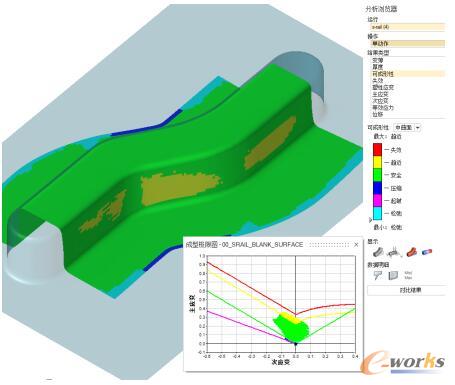Click the 次应变 x-axis label
Image resolution: width=455 pixels, height=385 pixels.
point(281,362)
